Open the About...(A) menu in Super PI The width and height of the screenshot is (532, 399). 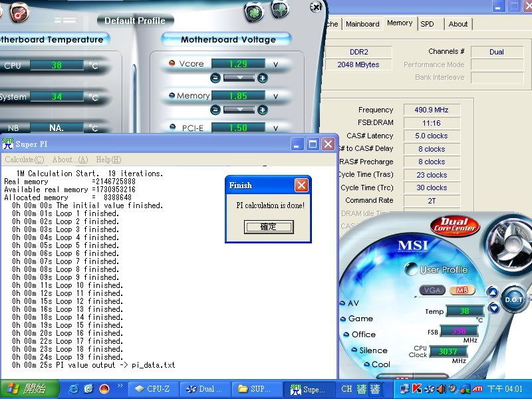pos(70,160)
